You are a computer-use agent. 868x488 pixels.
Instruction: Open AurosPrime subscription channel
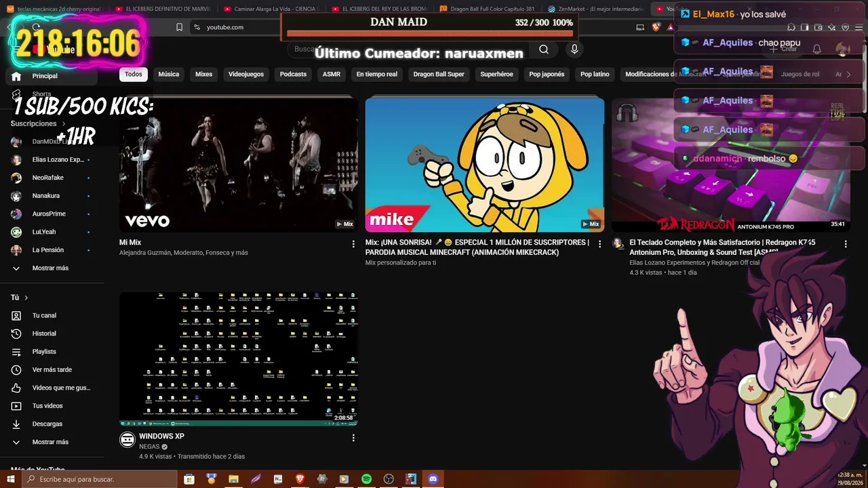coord(52,214)
